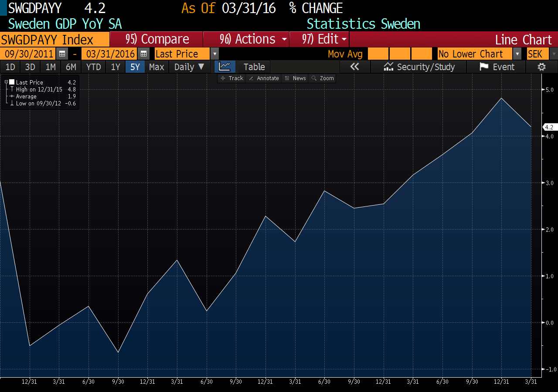Open the Last Price field dropdown arrow

tap(214, 54)
